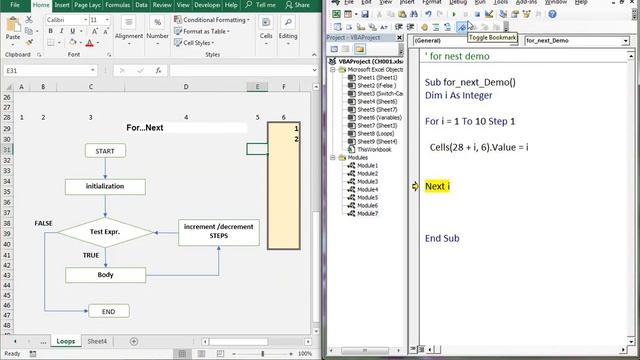Click the Outdent icon in Edit toolbar
Screen dimensions: 640x360
(411, 27)
